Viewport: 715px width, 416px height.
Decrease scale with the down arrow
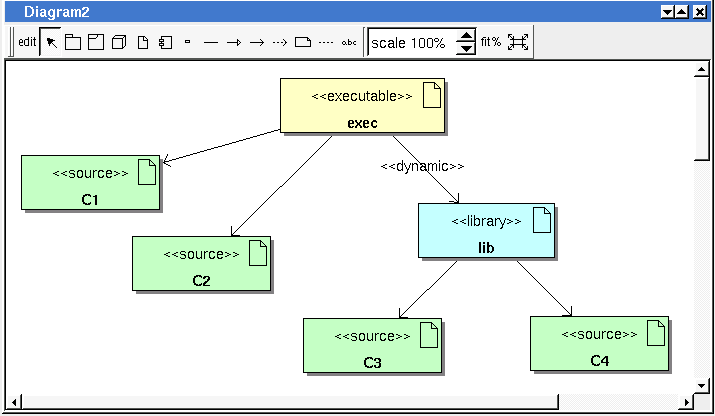[x=466, y=48]
